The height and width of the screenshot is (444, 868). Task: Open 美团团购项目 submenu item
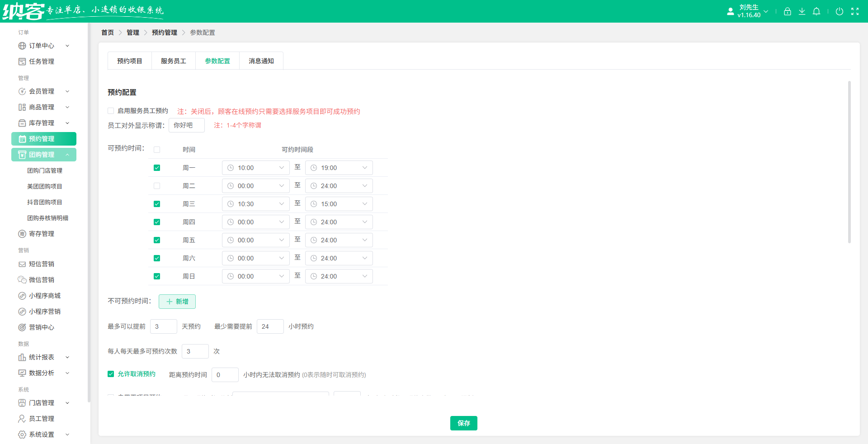point(45,186)
